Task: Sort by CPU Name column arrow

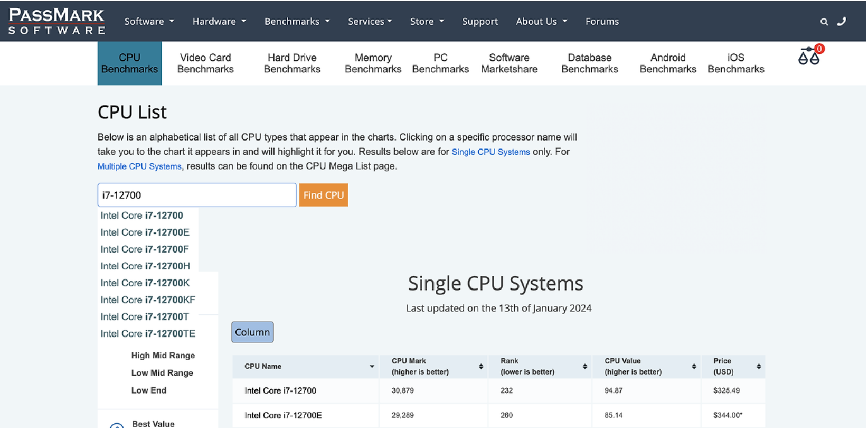Action: (372, 367)
